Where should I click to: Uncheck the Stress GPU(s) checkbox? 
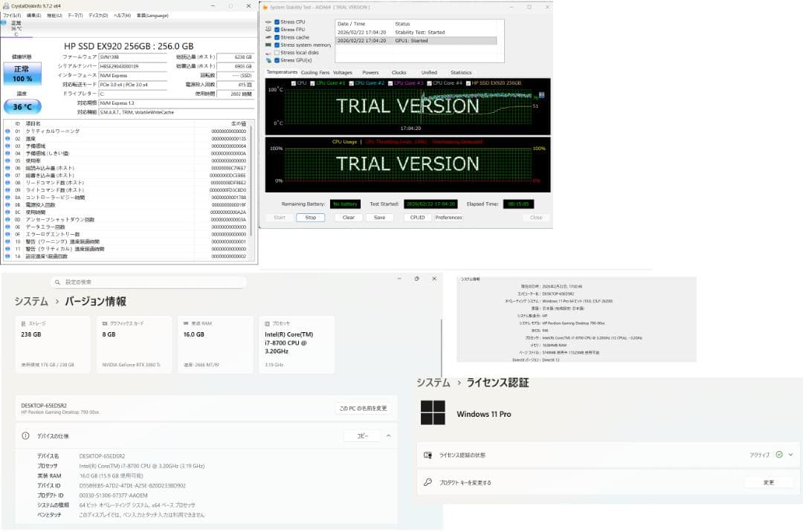[x=277, y=60]
